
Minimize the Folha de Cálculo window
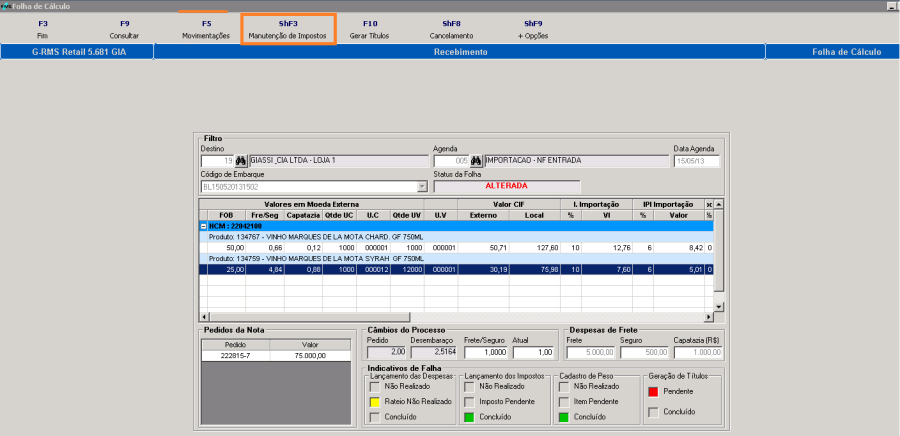[x=893, y=6]
